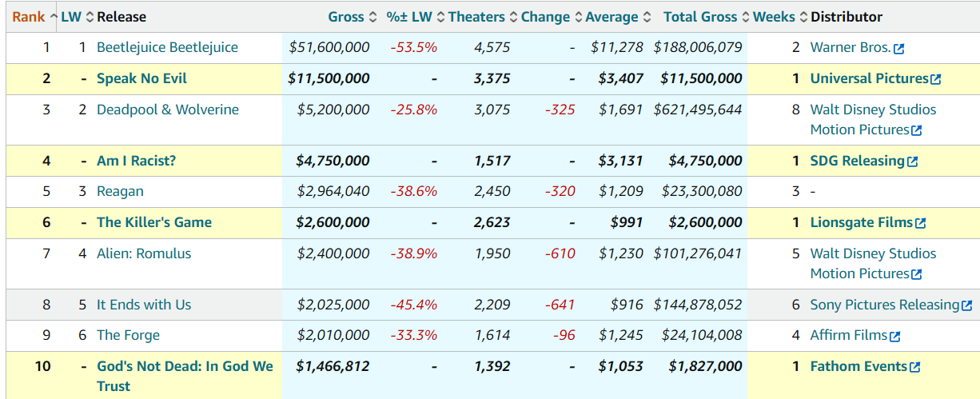Click external link icon beside Warner Bros.
980x399 pixels.
898,49
